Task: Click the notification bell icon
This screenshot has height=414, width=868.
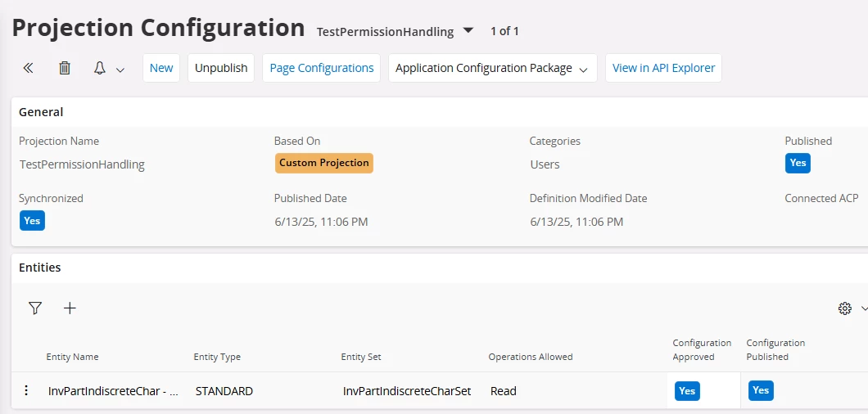Action: (x=100, y=68)
